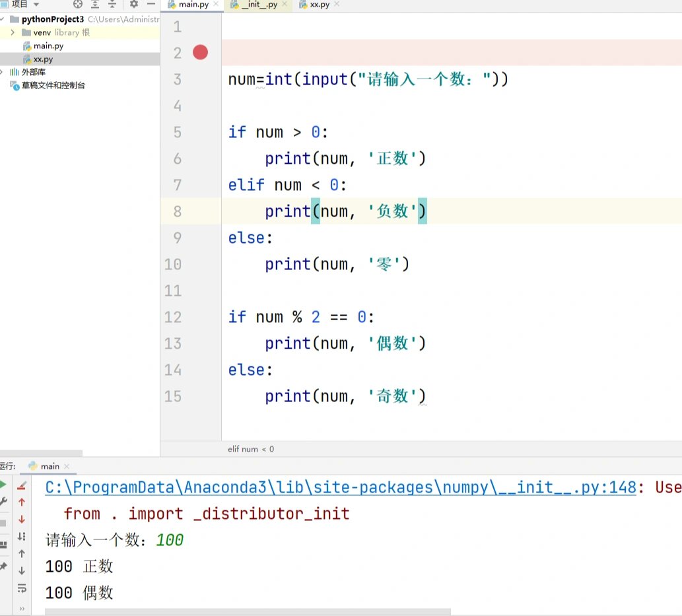Screen dimensions: 682x616
Task: Open run configuration wrench icon
Action: 3,502
